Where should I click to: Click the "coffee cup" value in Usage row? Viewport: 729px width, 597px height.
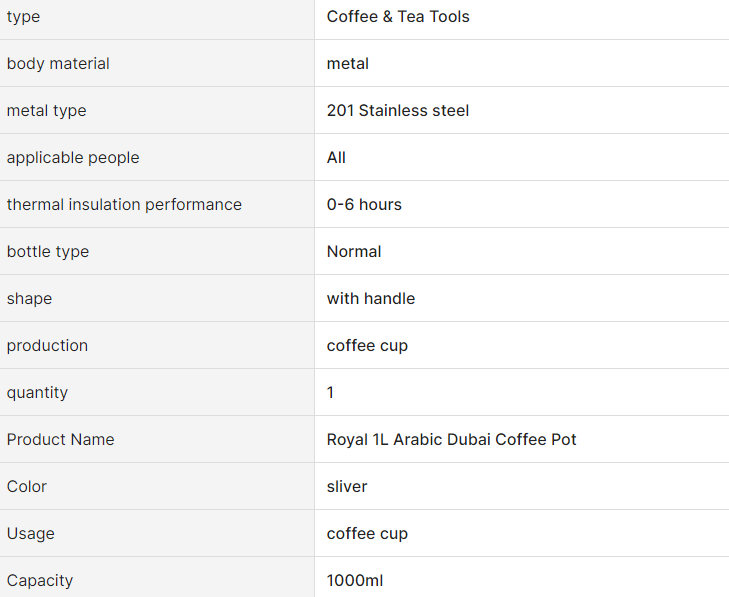pos(367,534)
